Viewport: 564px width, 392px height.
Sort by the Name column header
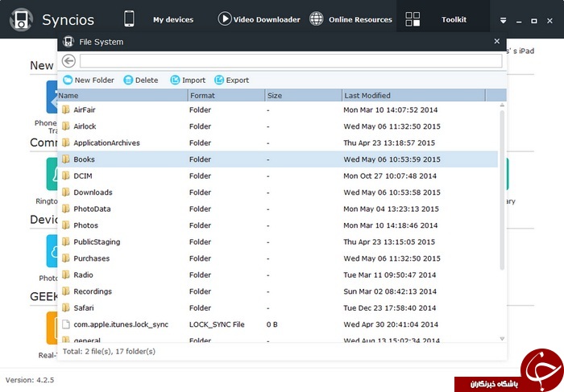[122, 96]
